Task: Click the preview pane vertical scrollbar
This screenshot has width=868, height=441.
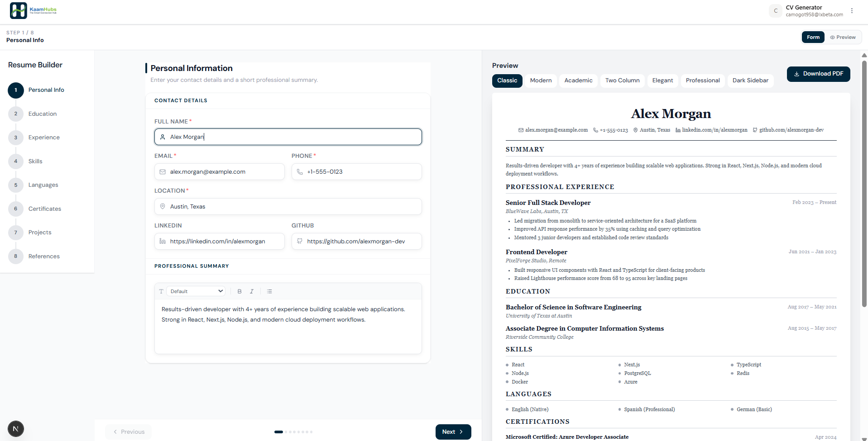Action: 864,181
